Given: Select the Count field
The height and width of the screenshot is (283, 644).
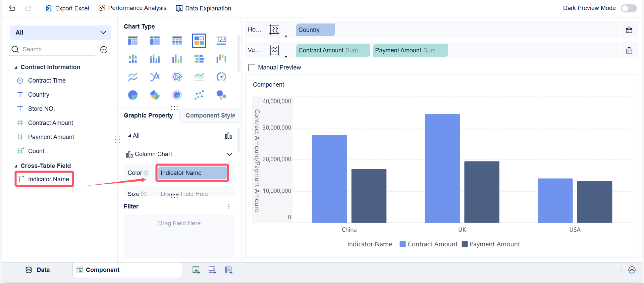Looking at the screenshot, I should (36, 151).
